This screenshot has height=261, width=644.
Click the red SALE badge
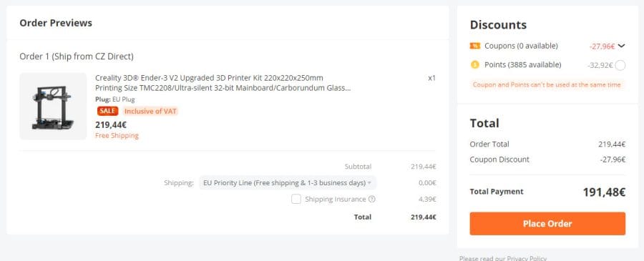107,112
